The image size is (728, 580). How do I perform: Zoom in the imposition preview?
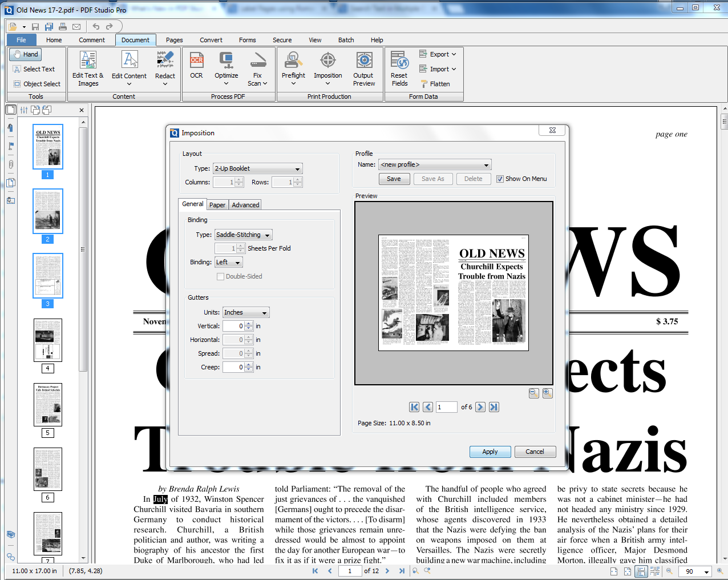548,393
